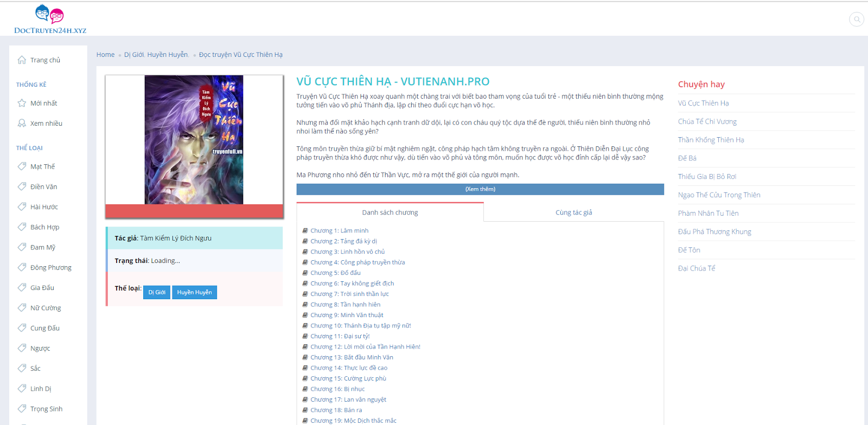Viewport: 868px width, 425px height.
Task: Open the Xem nhiều menu item
Action: (46, 124)
